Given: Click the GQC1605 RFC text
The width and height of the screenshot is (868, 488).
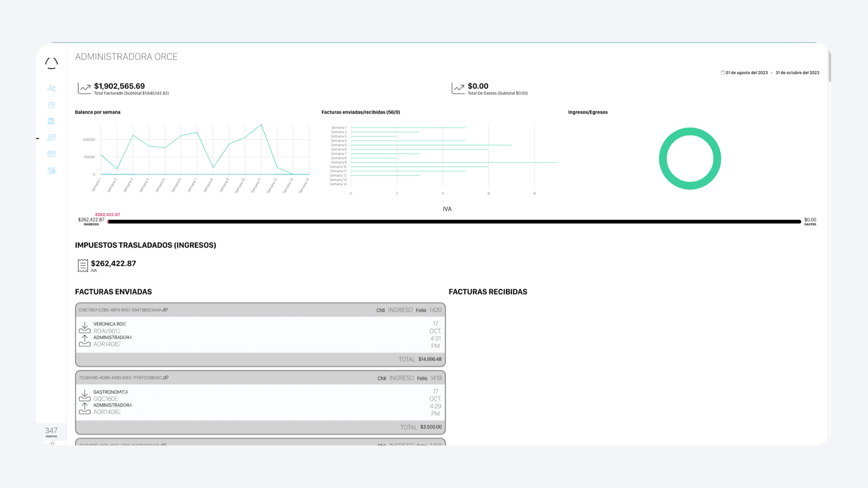Looking at the screenshot, I should click(106, 399).
